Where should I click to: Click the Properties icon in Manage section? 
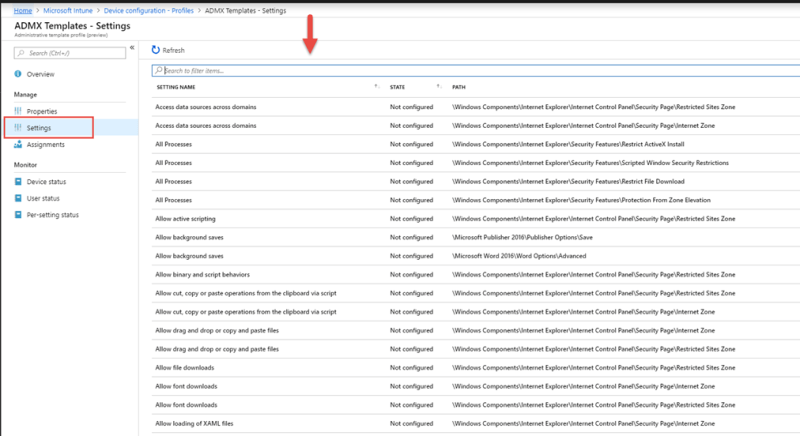click(x=18, y=111)
